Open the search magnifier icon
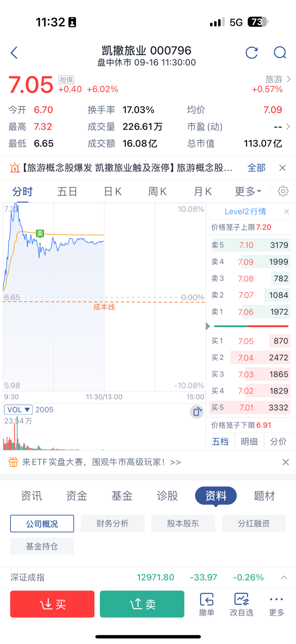Image resolution: width=296 pixels, height=644 pixels. tap(280, 52)
